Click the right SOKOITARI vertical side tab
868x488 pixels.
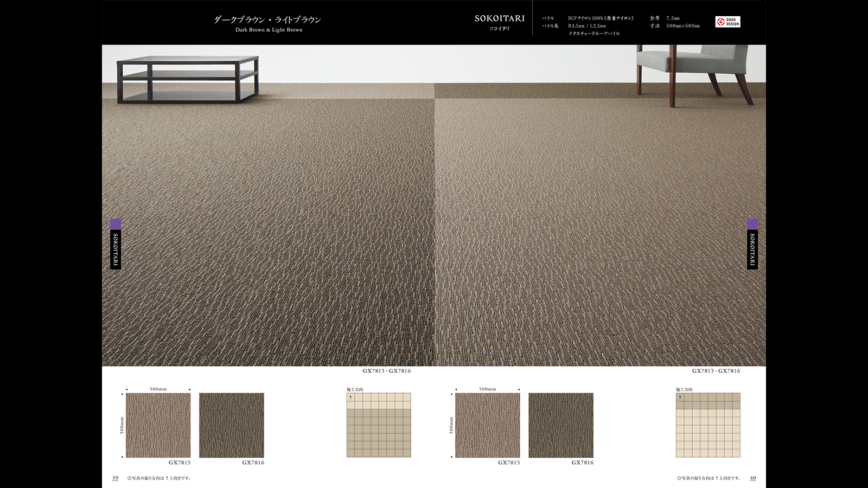[x=752, y=249]
